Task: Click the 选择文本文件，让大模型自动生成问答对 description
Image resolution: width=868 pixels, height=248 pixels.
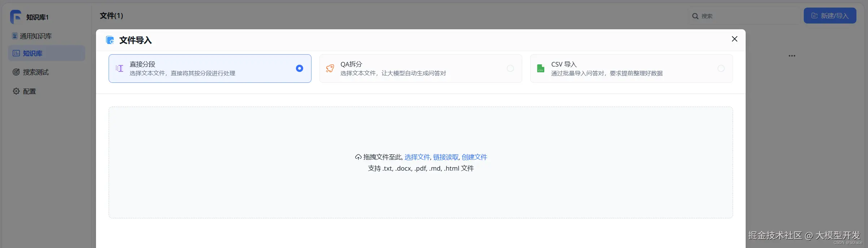Action: coord(393,73)
